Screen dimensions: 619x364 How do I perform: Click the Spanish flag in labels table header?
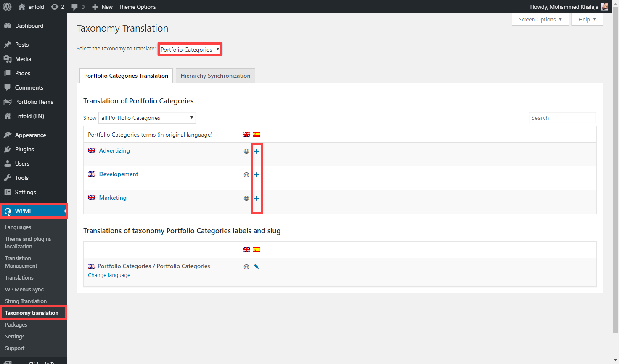(x=257, y=250)
